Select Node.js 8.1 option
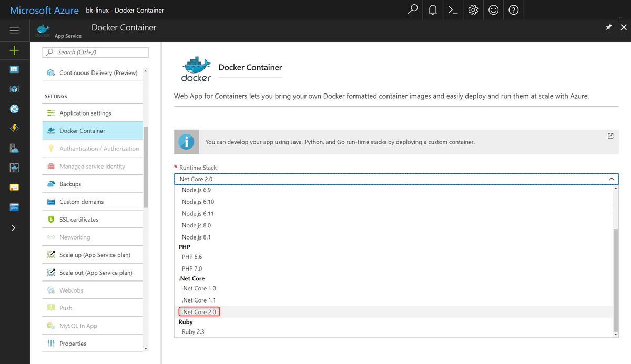The image size is (631, 364). 393,237
